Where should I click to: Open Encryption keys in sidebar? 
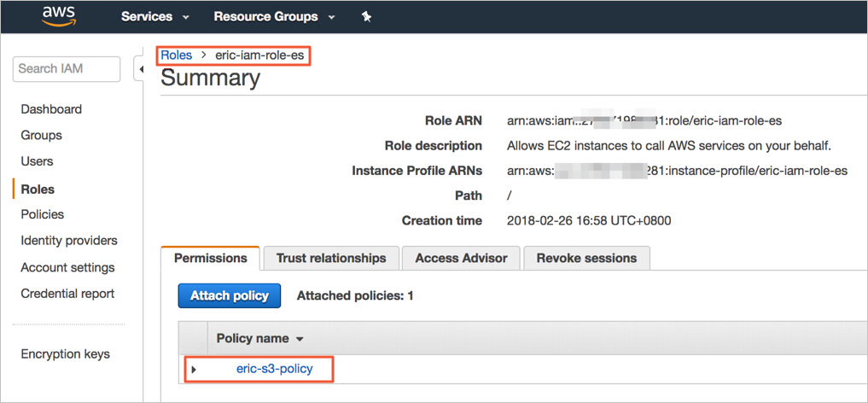(x=65, y=354)
